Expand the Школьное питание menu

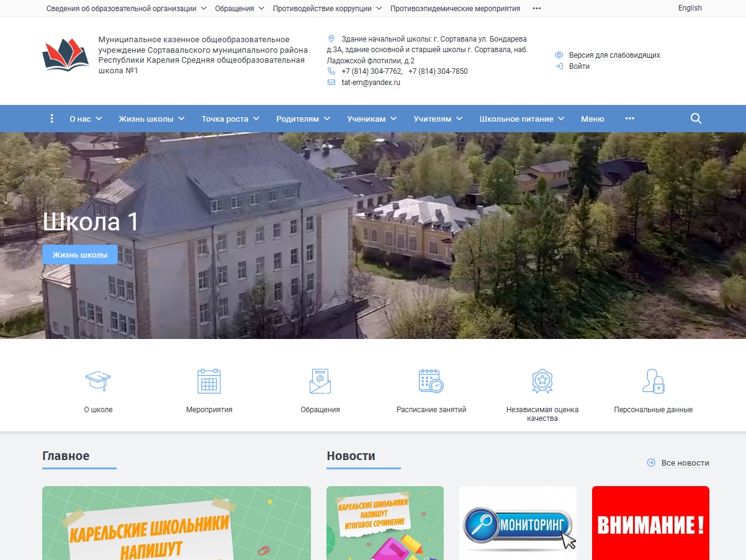[x=519, y=118]
